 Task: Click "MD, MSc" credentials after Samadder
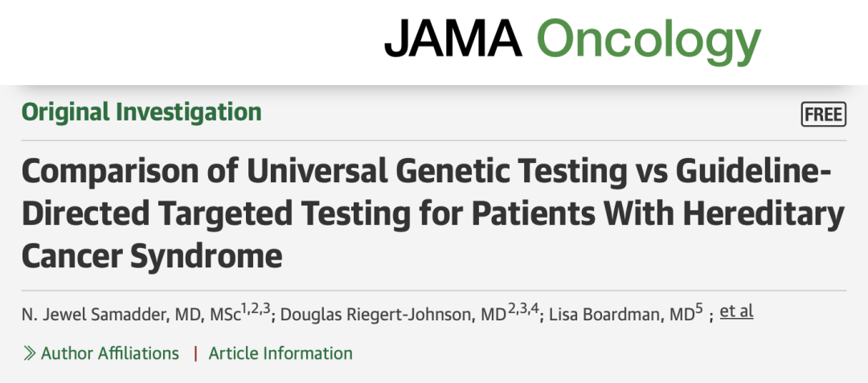[x=204, y=314]
